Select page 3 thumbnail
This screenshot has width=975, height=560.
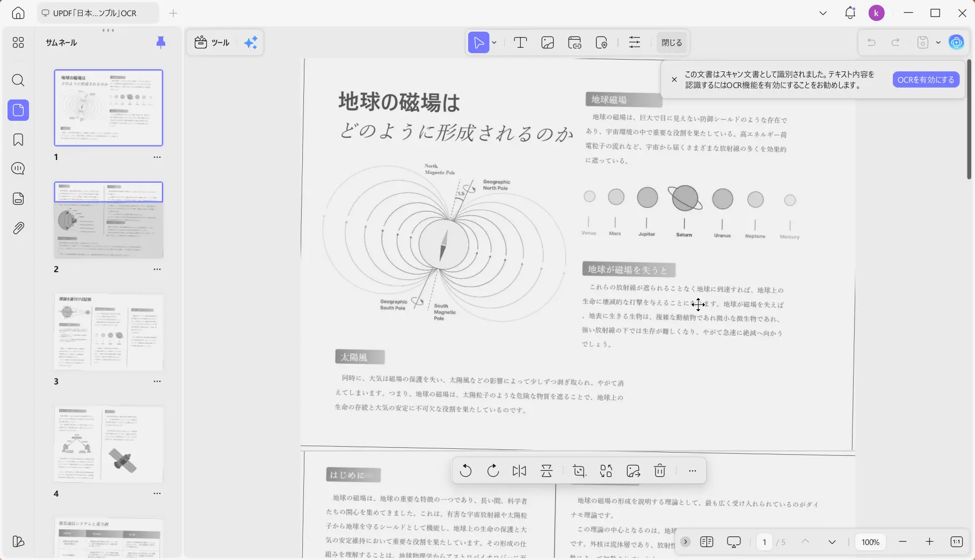coord(108,332)
